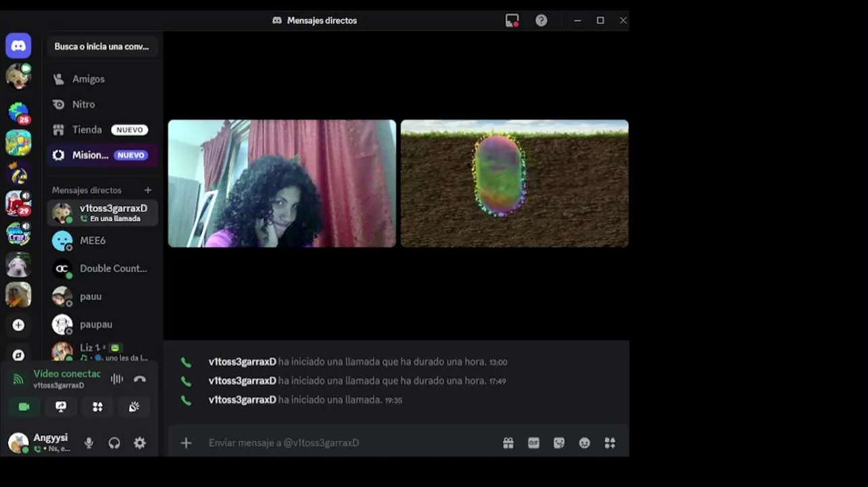Open the Amigos friends page

(103, 79)
